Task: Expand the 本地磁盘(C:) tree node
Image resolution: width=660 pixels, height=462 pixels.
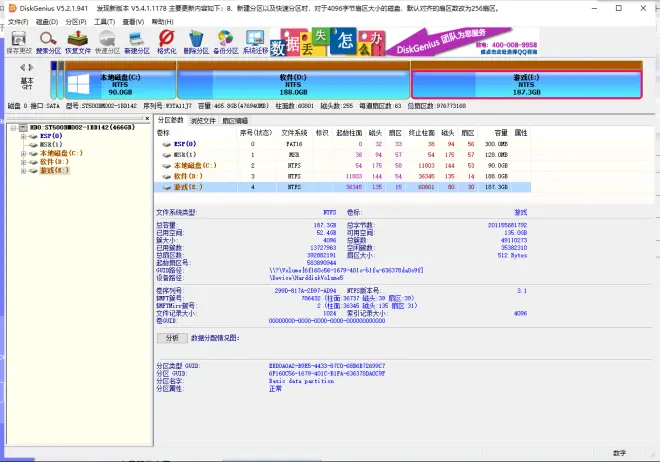Action: coord(24,154)
